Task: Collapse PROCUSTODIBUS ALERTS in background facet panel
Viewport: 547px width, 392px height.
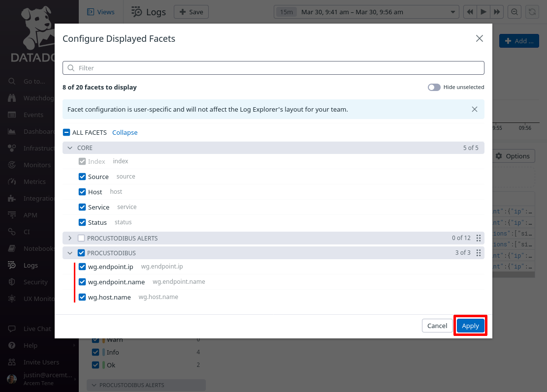Action: [x=94, y=385]
